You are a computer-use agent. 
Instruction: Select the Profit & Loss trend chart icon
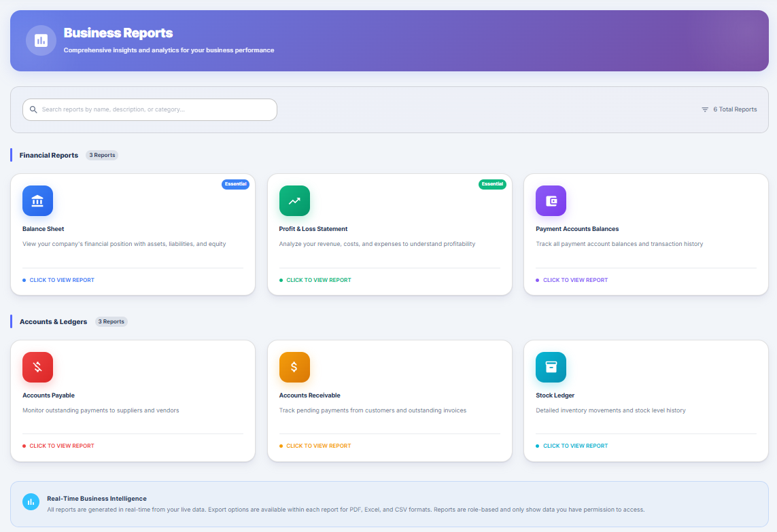(294, 200)
